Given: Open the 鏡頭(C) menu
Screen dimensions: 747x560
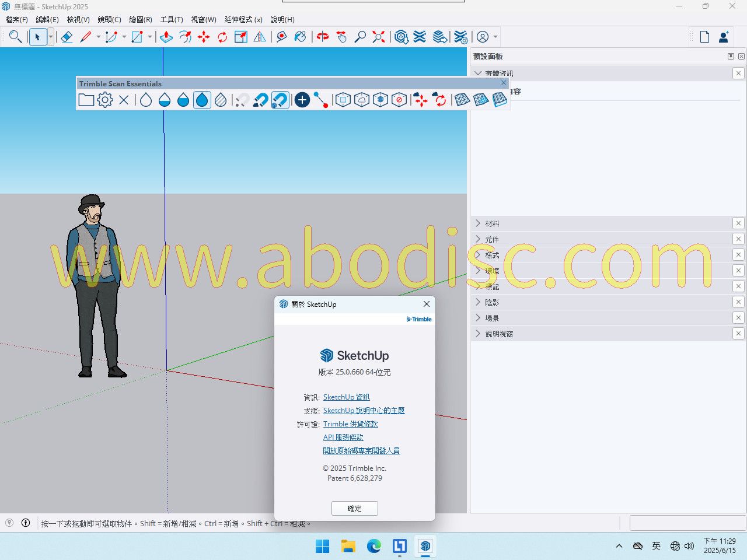Looking at the screenshot, I should 110,19.
